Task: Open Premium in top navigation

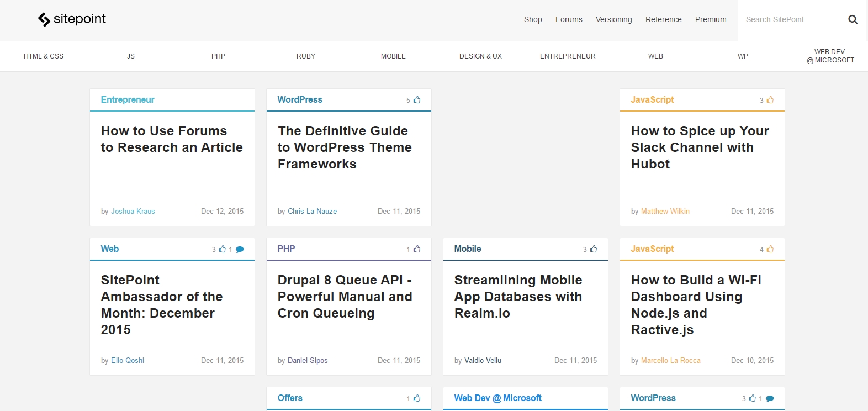Action: pyautogui.click(x=711, y=19)
